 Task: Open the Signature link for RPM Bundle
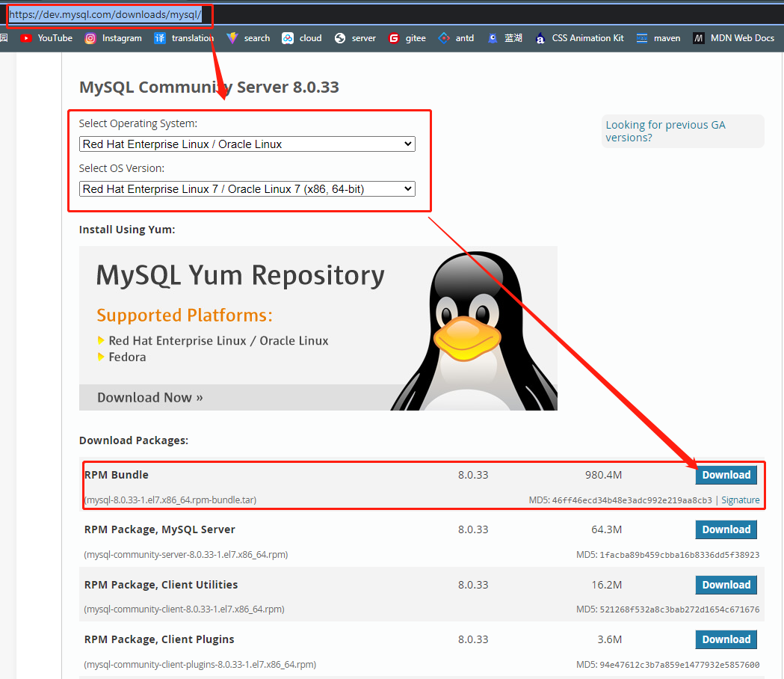click(x=740, y=500)
